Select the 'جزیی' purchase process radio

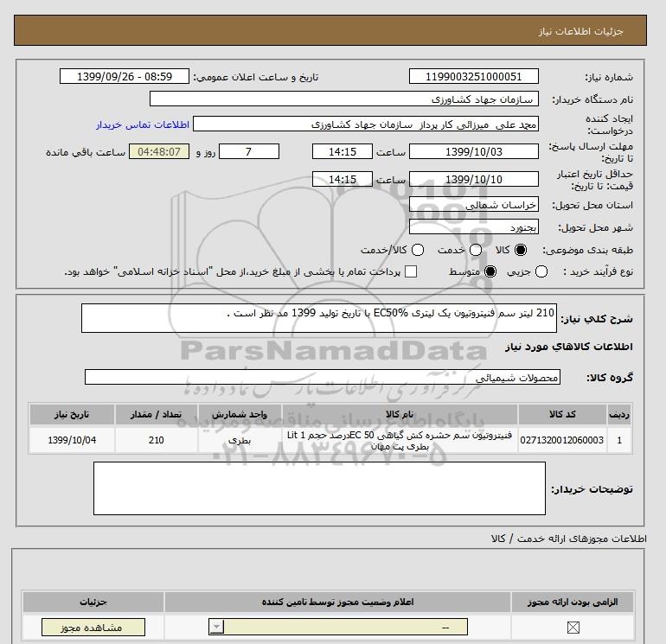[x=541, y=271]
